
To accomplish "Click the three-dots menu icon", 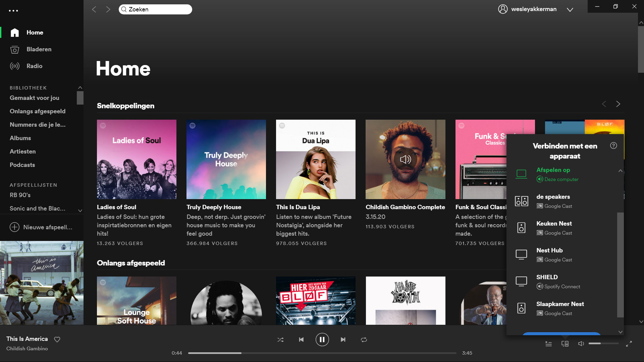I will point(13,11).
